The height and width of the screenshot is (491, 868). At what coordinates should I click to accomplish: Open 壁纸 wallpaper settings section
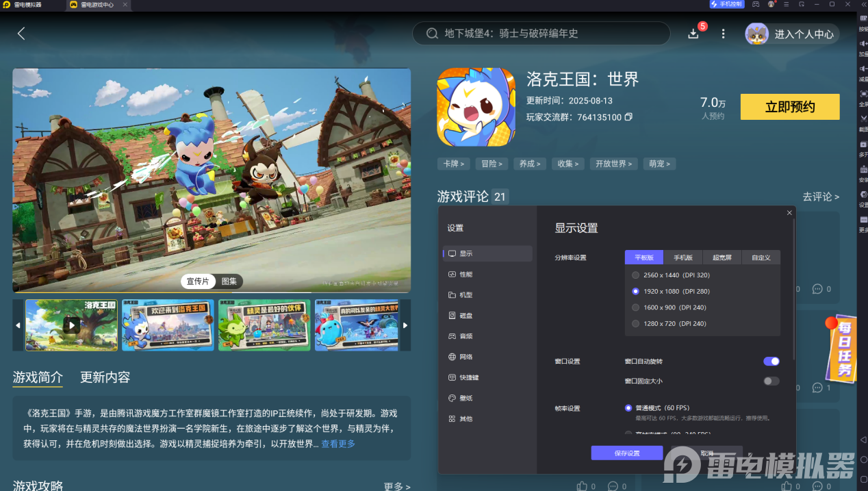coord(487,398)
